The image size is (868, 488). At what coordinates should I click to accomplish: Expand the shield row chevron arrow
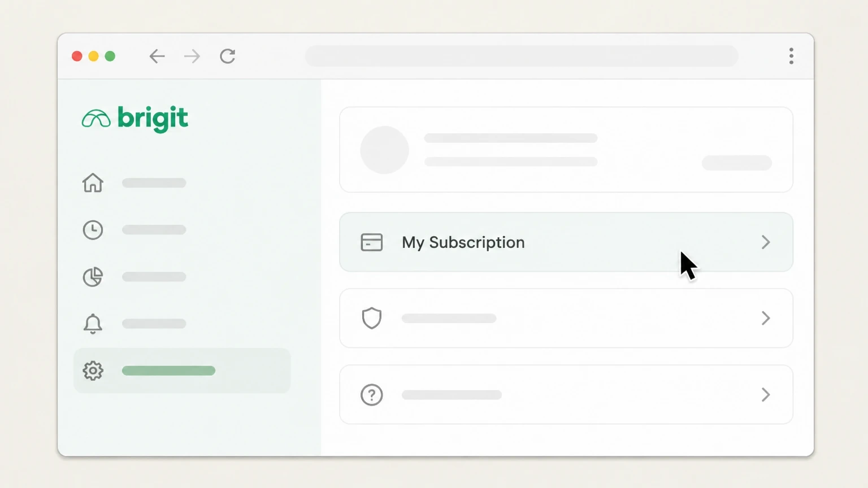coord(766,318)
